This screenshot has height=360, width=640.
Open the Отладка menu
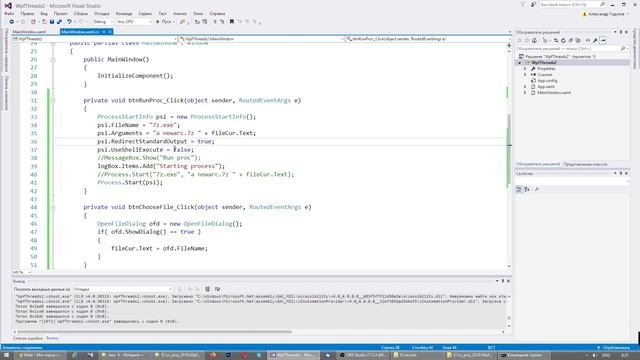(102, 13)
